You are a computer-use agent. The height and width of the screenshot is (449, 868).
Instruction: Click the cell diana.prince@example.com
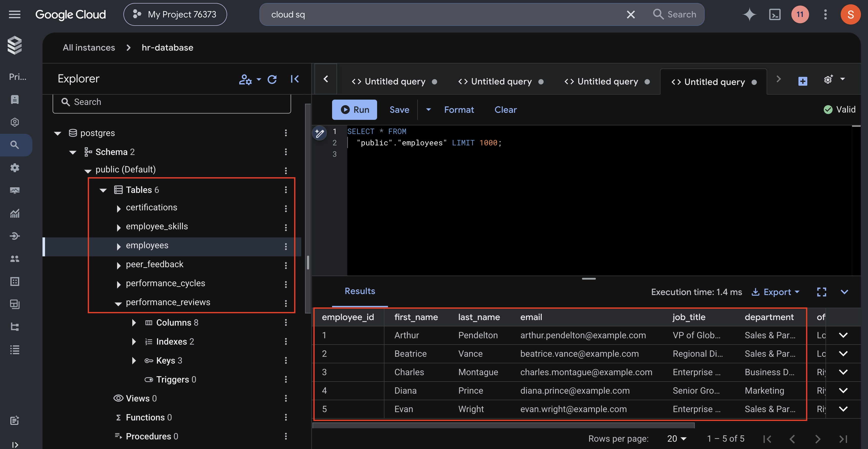pos(575,391)
